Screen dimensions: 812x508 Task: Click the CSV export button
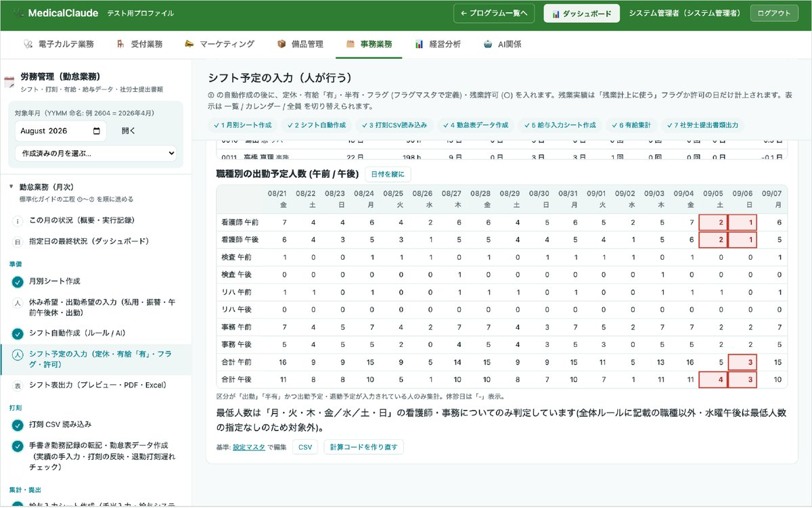305,447
